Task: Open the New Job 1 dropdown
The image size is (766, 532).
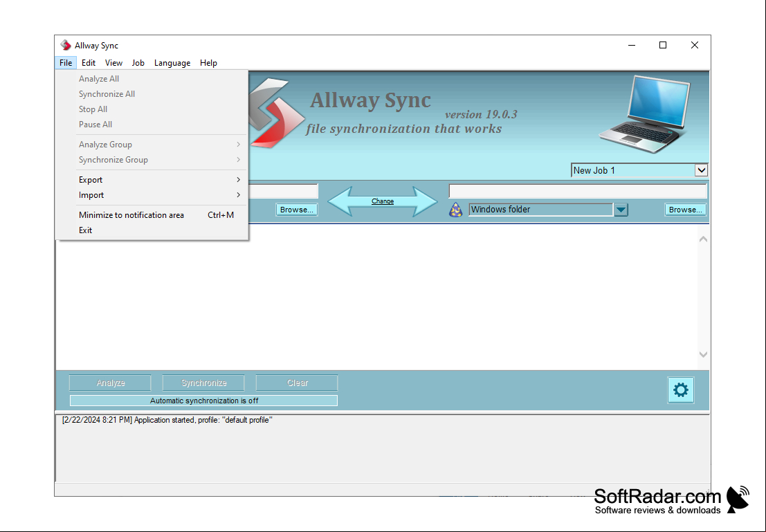Action: pyautogui.click(x=639, y=170)
